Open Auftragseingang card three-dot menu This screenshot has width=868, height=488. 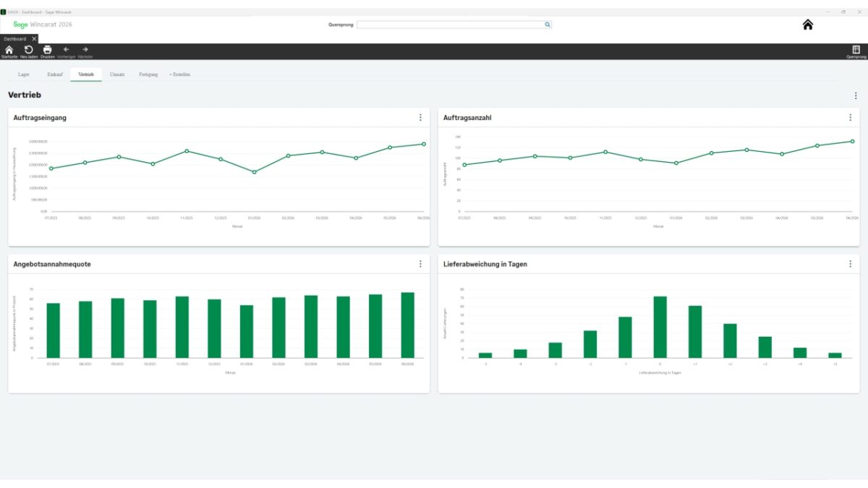pyautogui.click(x=420, y=117)
